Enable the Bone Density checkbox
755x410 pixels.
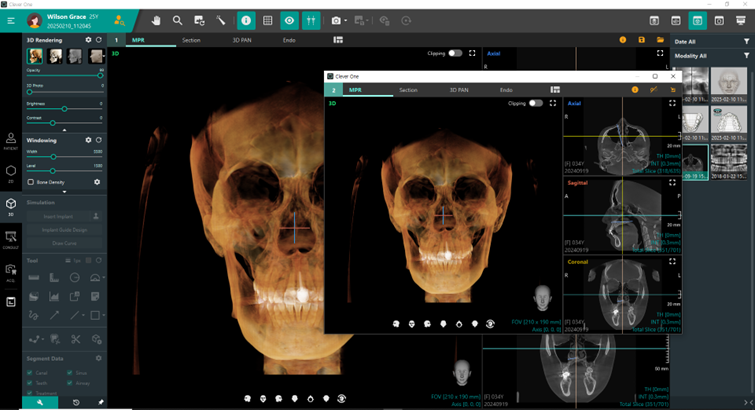30,182
